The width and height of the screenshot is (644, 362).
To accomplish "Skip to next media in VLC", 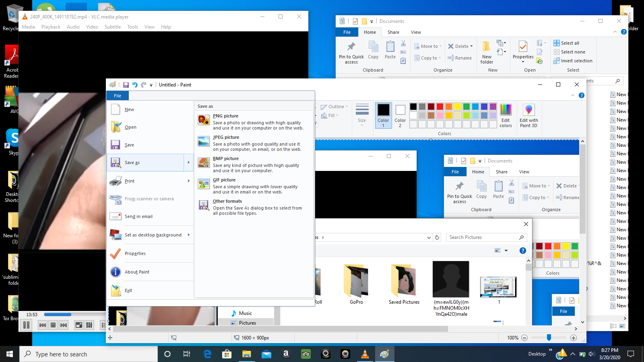I will pyautogui.click(x=64, y=325).
